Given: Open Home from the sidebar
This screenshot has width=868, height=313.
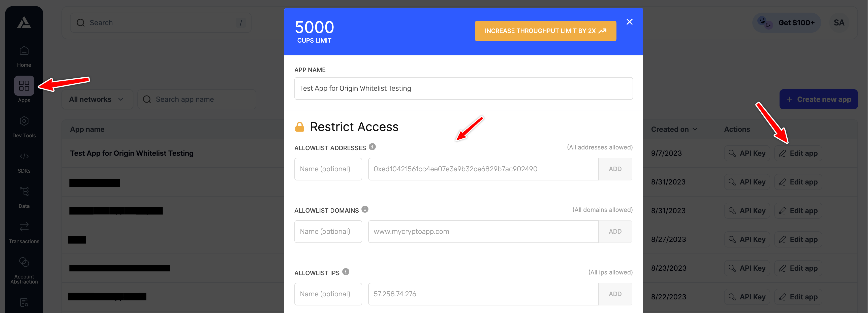Looking at the screenshot, I should (x=24, y=56).
